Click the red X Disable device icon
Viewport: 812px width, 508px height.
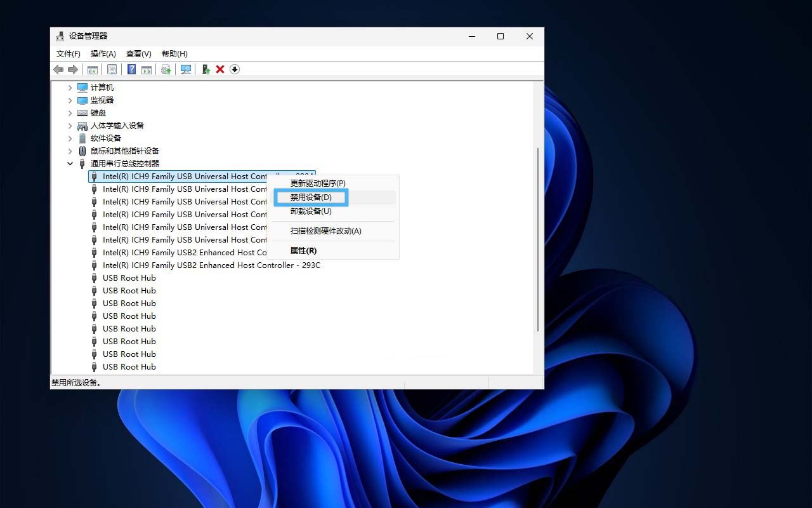[x=220, y=69]
